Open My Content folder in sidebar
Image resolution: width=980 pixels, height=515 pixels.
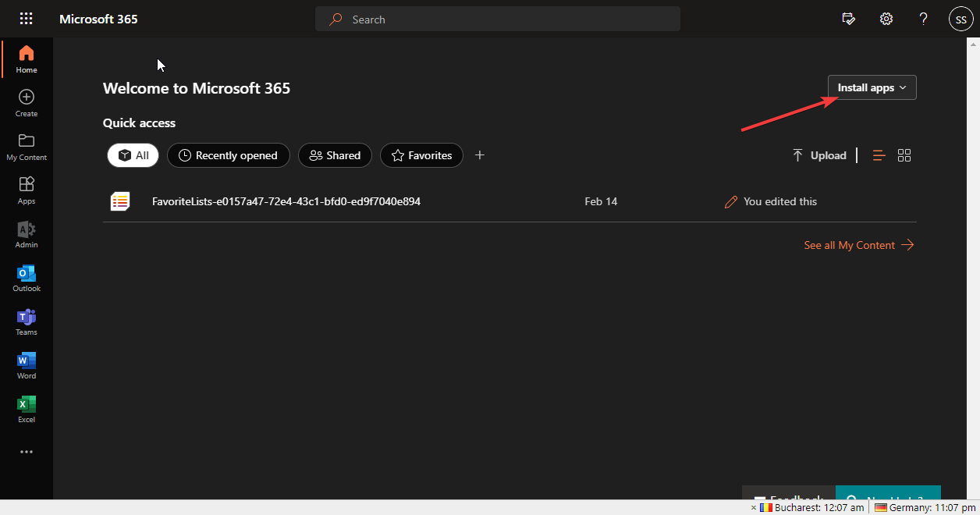click(27, 147)
